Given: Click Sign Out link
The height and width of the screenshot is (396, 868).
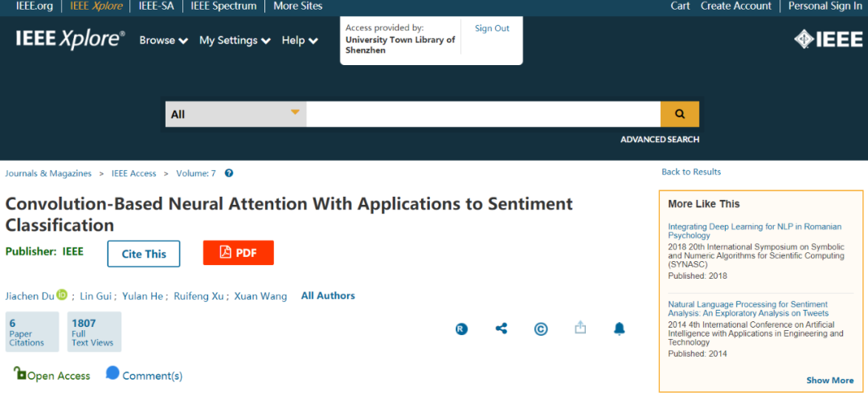Looking at the screenshot, I should point(492,28).
